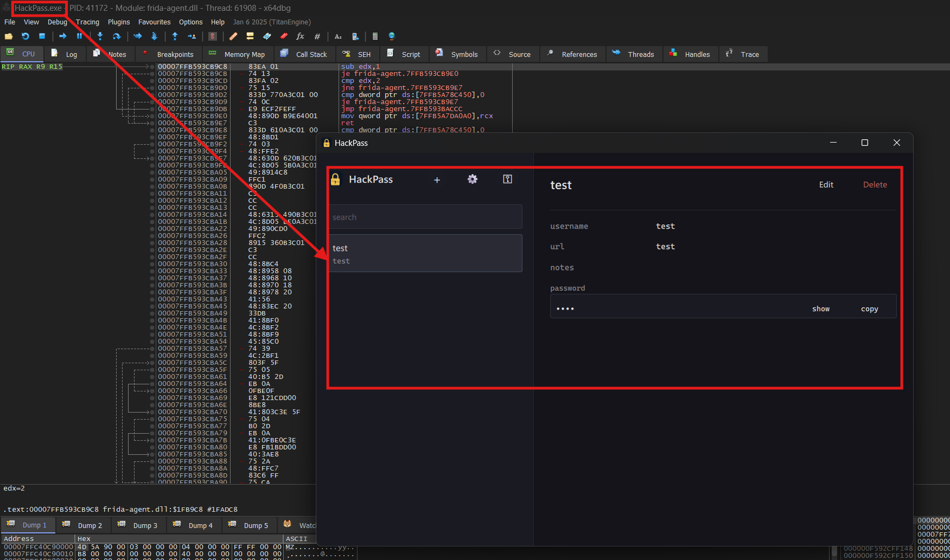Viewport: 950px width, 560px height.
Task: Open the Labels tag icon
Action: [x=267, y=36]
